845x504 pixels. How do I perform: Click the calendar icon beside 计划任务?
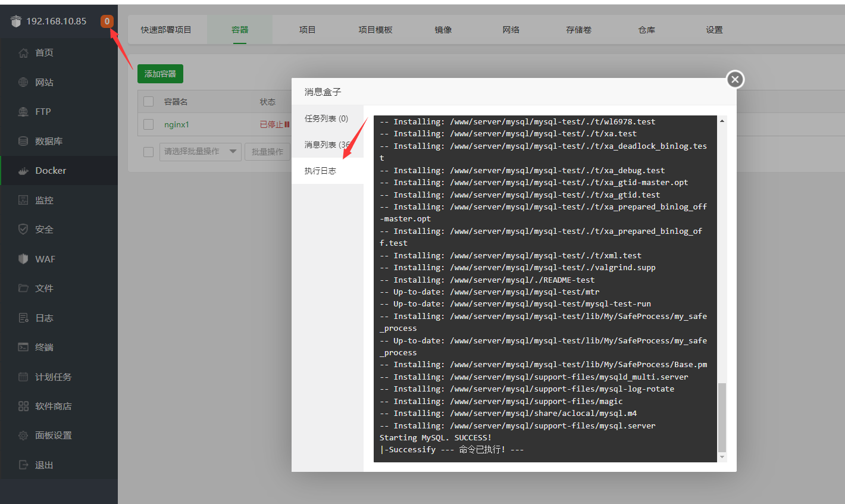23,377
